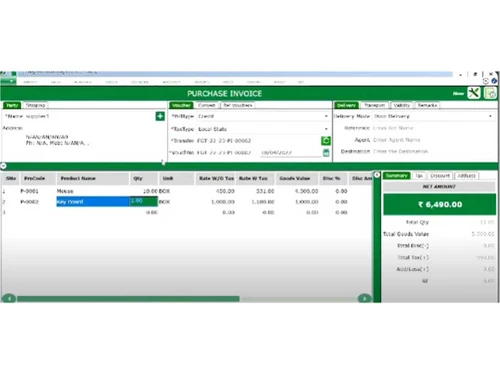Click the New label in the header bar
The width and height of the screenshot is (500, 375).
[x=458, y=93]
